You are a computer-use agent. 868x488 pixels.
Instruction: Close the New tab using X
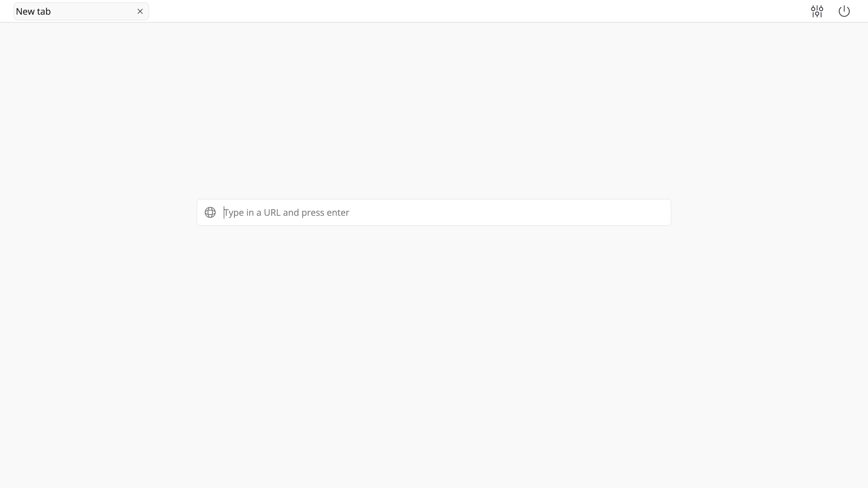pyautogui.click(x=140, y=11)
